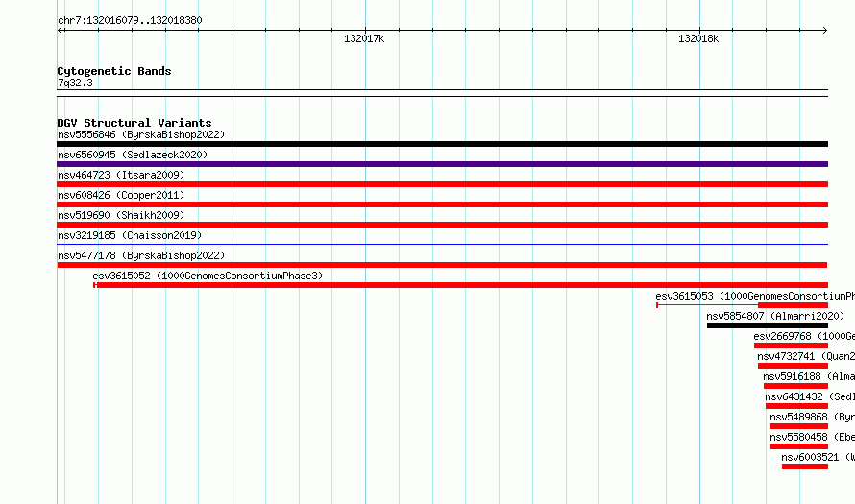This screenshot has width=855, height=504.
Task: Open the nsv5854807 (Almarri2020) label
Action: tap(775, 316)
